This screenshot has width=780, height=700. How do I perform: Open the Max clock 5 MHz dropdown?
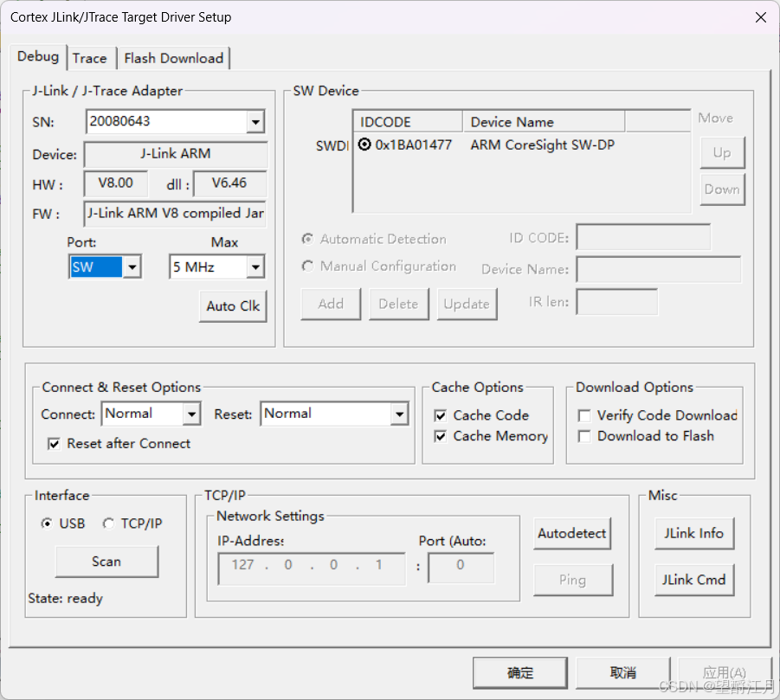(255, 267)
